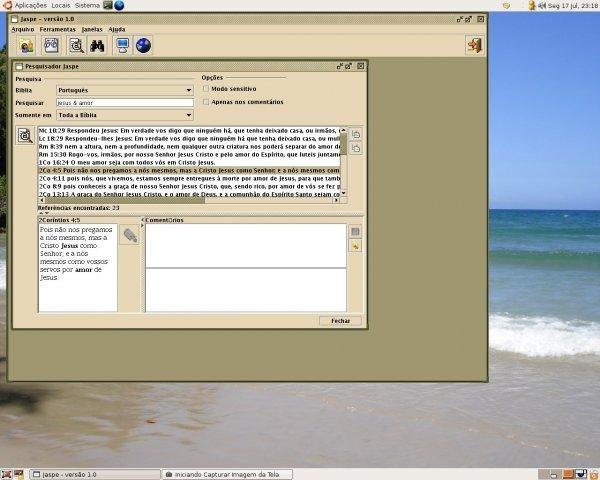Screen dimensions: 600x480
Task: Check the Apenas nos comentários option
Action: 206,101
